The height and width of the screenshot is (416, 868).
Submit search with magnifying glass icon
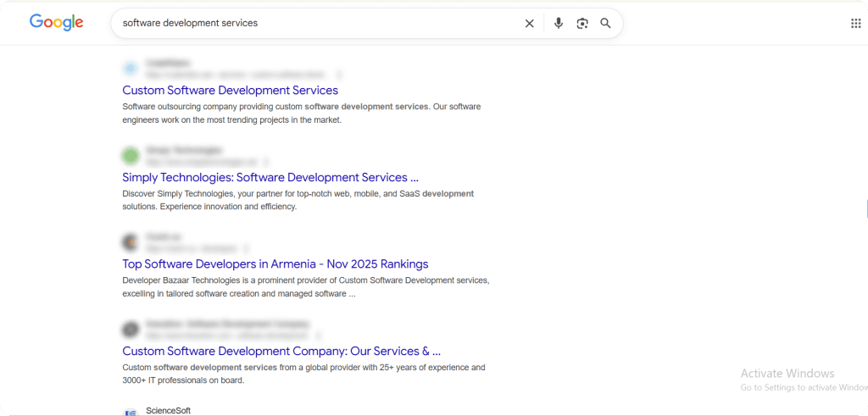click(x=605, y=23)
